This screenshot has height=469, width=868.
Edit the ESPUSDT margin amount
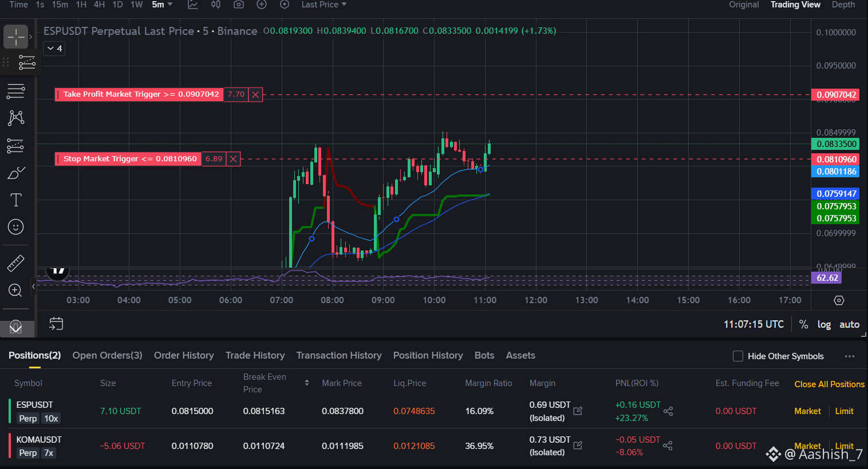(x=578, y=411)
